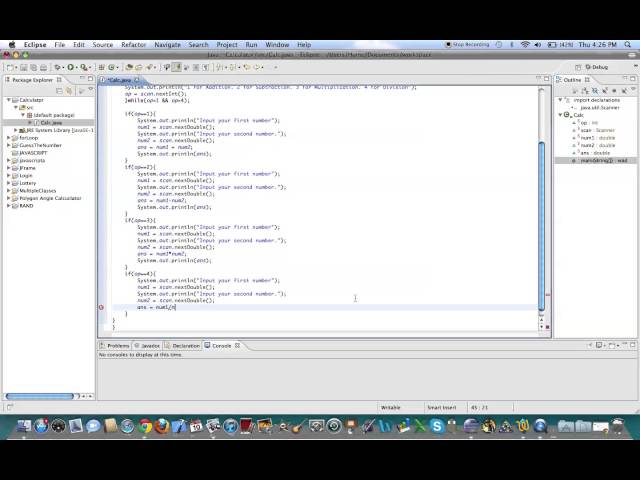Image resolution: width=640 pixels, height=480 pixels.
Task: Expand the Polygon Angle Calculator project
Action: coord(9,198)
